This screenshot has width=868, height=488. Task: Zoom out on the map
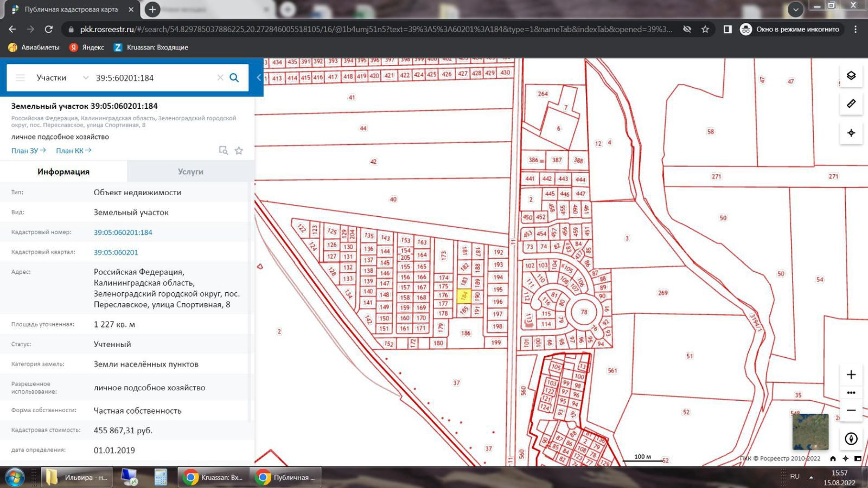851,410
